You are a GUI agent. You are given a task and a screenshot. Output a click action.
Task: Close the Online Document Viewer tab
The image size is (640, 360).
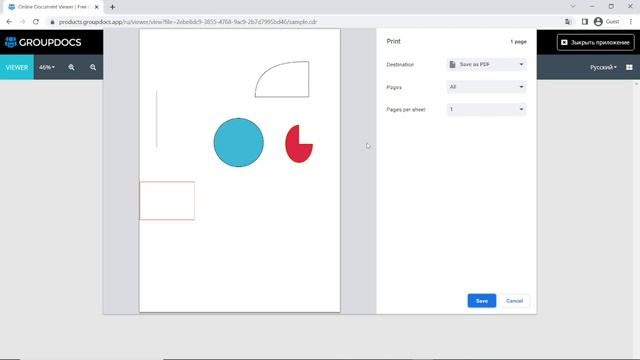tap(97, 7)
